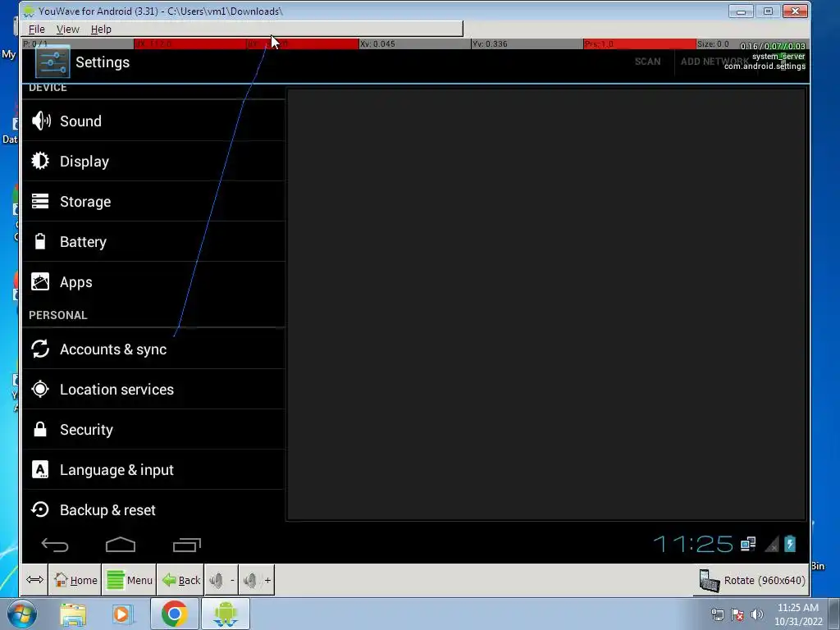Click the resize arrows icon in YouWave toolbar
Image resolution: width=840 pixels, height=630 pixels.
pos(34,580)
